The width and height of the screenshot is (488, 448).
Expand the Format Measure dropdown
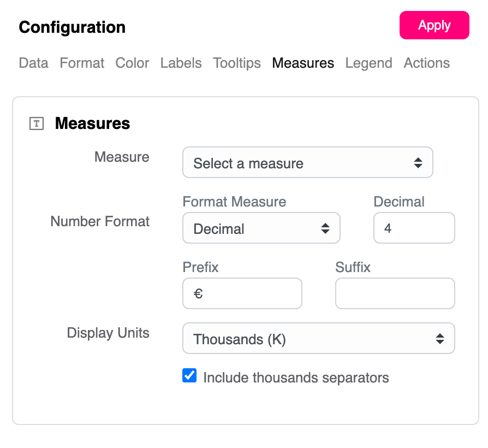[x=261, y=228]
